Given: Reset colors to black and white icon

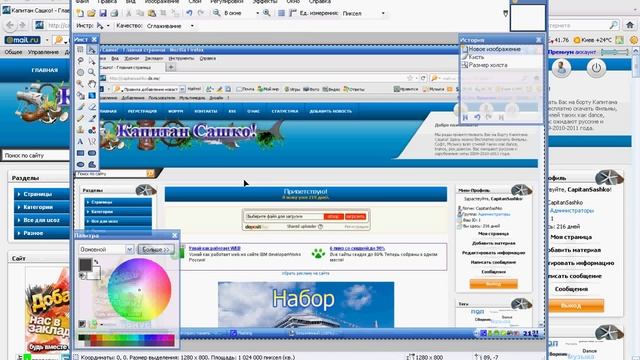Looking at the screenshot, I should 82,276.
